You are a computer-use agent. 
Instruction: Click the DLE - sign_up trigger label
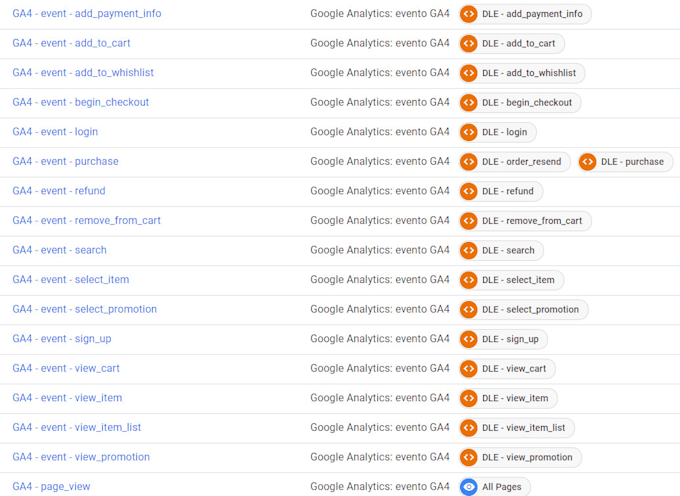tap(510, 339)
